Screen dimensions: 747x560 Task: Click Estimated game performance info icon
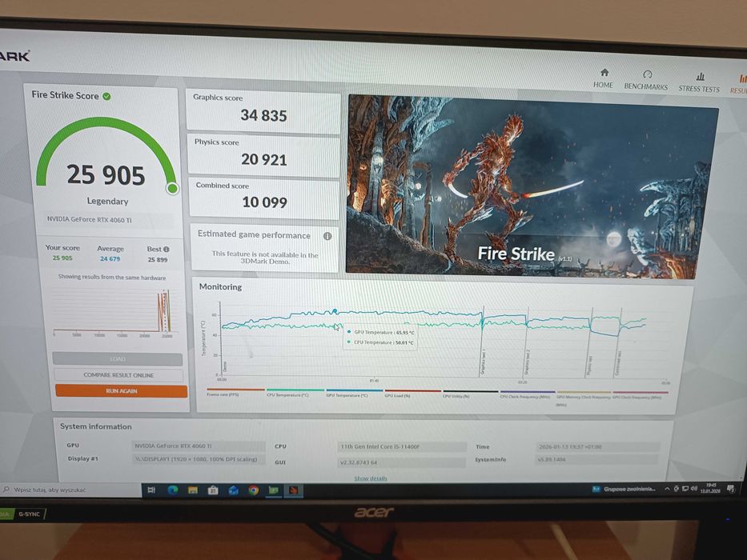pyautogui.click(x=327, y=236)
